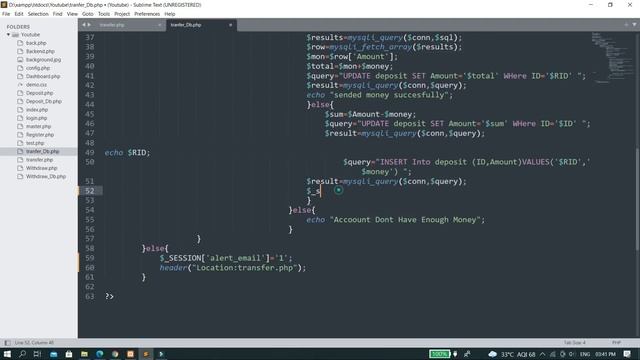
Task: Close the tranfer_Db.php tab
Action: (x=230, y=25)
